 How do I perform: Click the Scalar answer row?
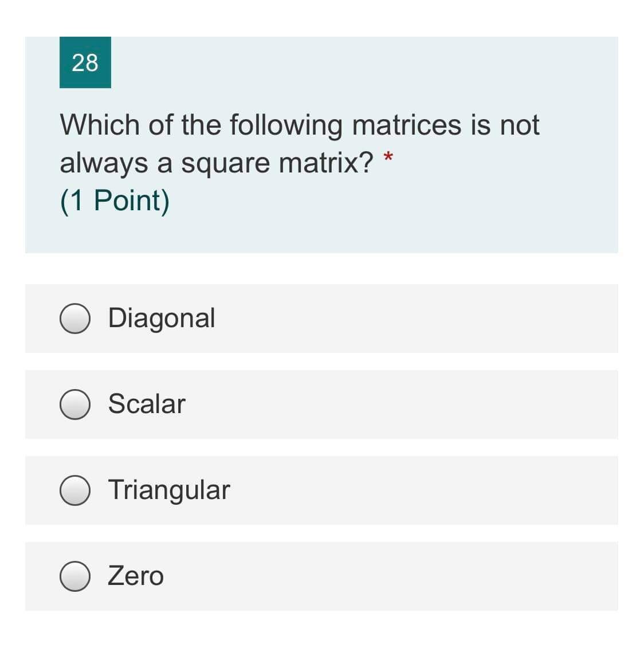[321, 404]
